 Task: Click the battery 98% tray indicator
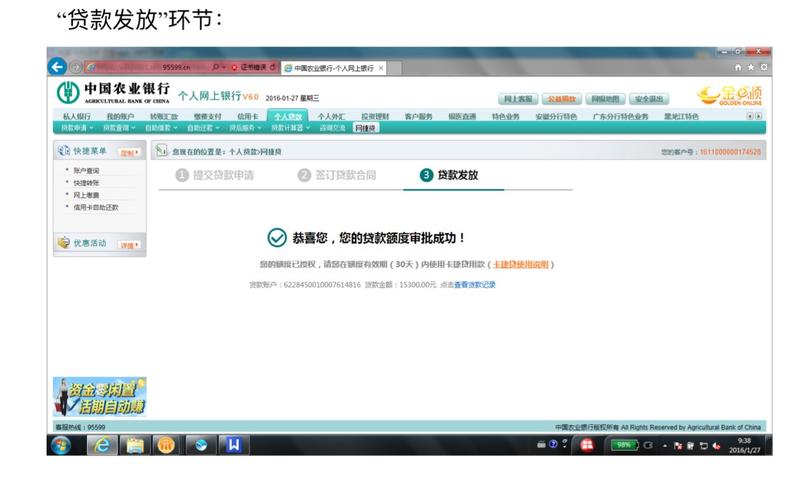point(624,445)
